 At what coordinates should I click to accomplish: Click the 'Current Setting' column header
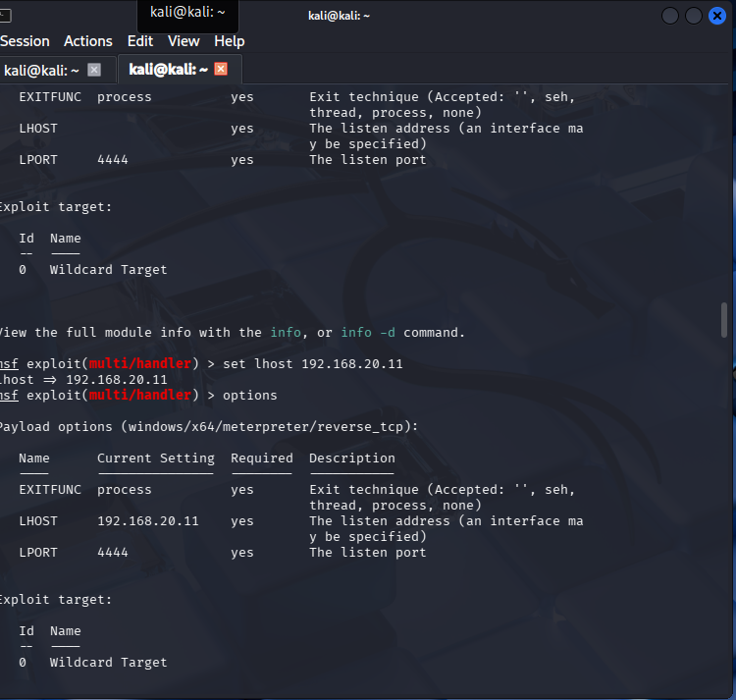click(x=156, y=458)
